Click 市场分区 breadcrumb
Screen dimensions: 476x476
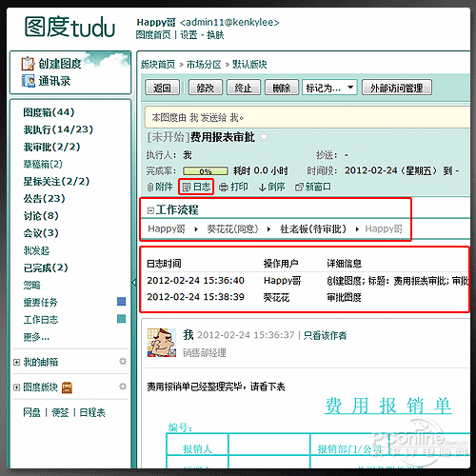[204, 65]
